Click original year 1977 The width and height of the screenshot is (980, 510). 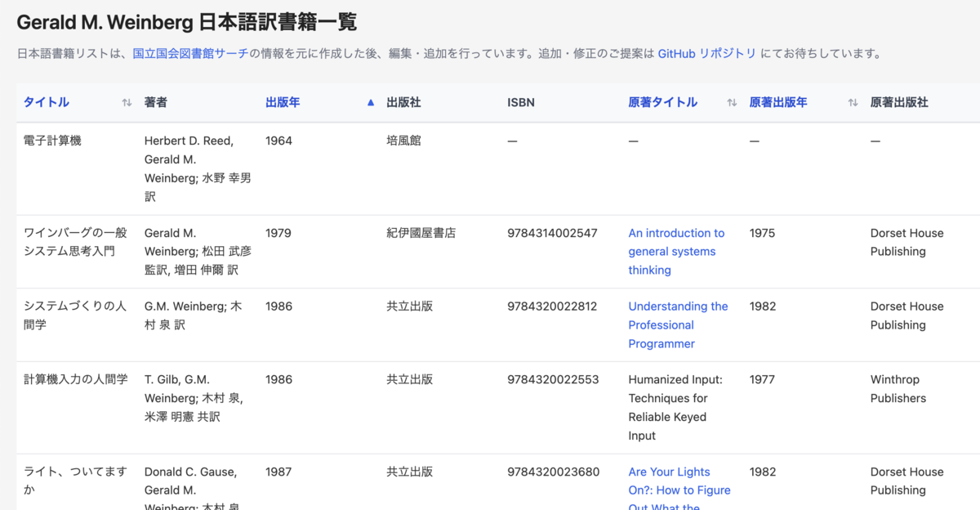pos(762,379)
